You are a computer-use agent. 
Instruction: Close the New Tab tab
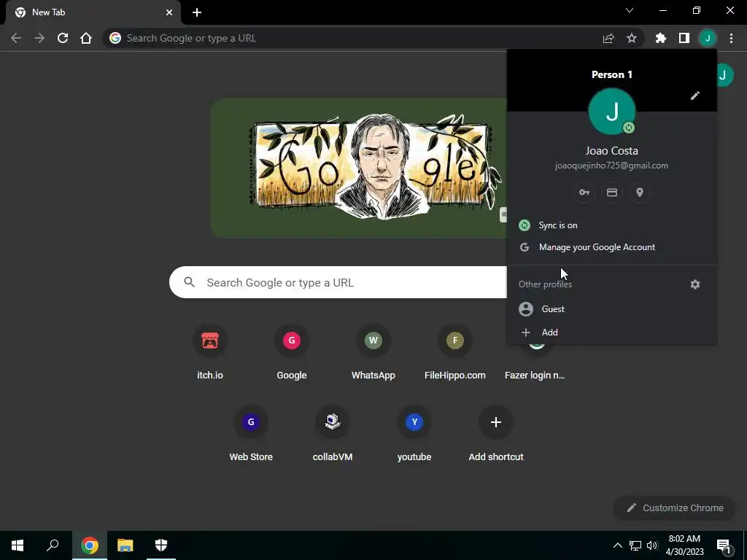[169, 12]
